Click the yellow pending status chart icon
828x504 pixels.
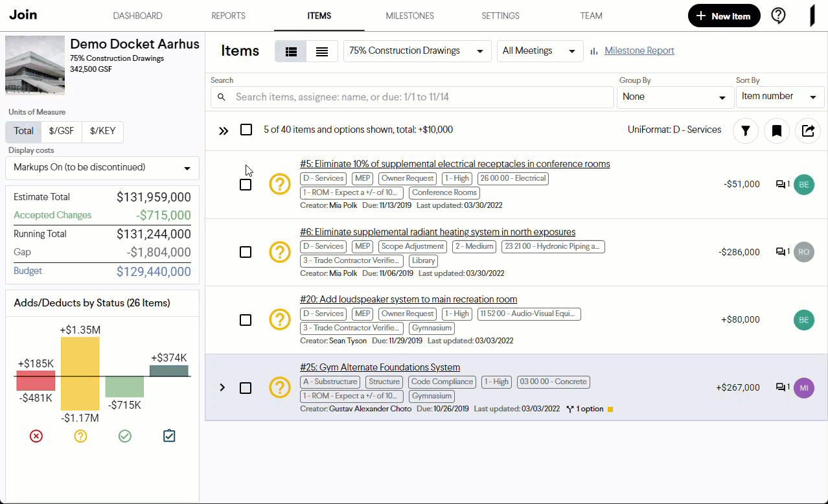[x=80, y=436]
